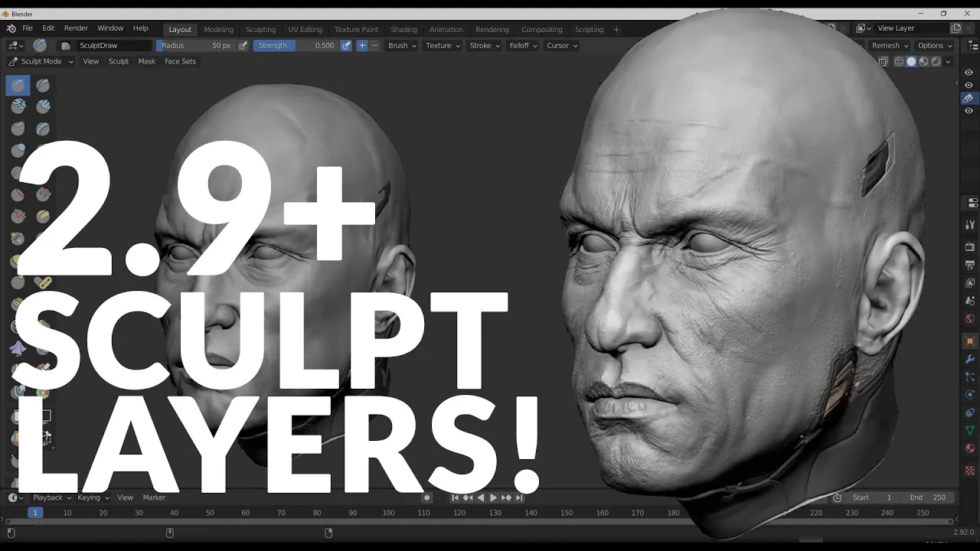Switch to the Shading workspace tab

[403, 29]
